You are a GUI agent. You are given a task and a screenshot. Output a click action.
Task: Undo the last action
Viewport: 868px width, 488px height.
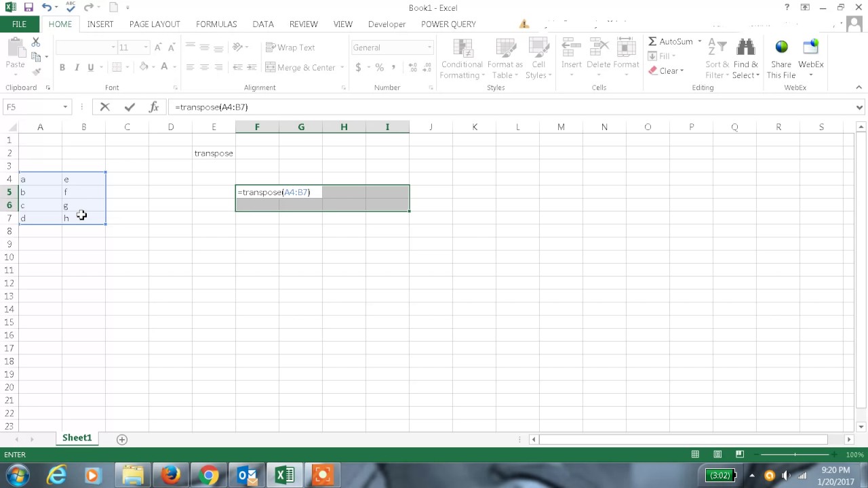46,7
